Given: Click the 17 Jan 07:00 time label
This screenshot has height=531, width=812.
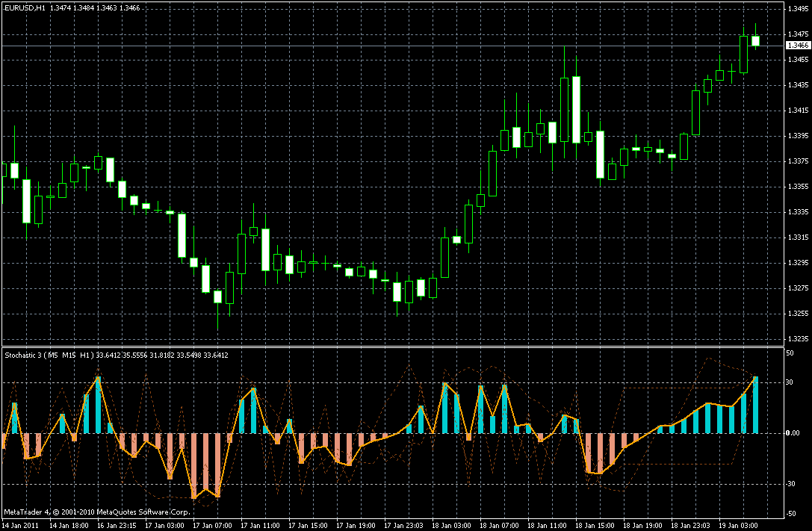Looking at the screenshot, I should [x=212, y=525].
